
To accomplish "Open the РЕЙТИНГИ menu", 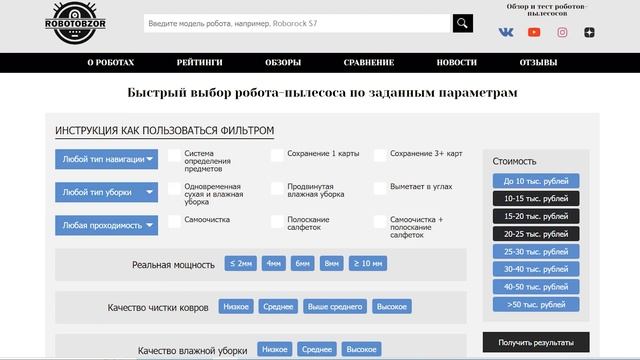I will pyautogui.click(x=200, y=62).
